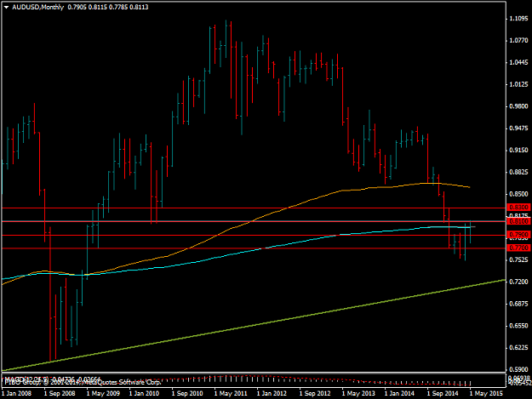Viewport: 532px width, 399px height.
Task: Select the cyan moving average line
Action: coord(237,254)
